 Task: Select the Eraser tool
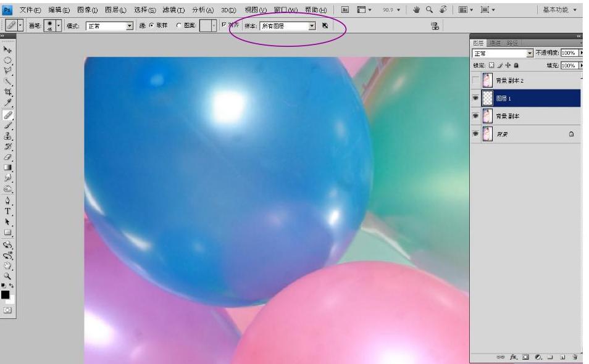pos(7,157)
